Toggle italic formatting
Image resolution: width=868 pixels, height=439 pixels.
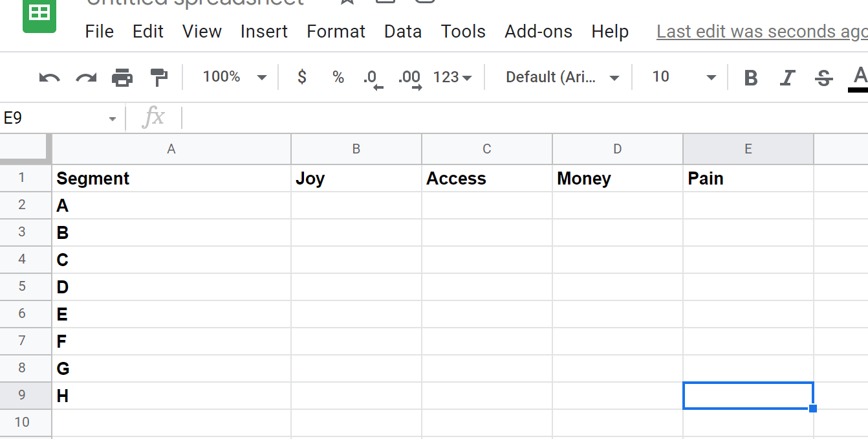tap(787, 78)
